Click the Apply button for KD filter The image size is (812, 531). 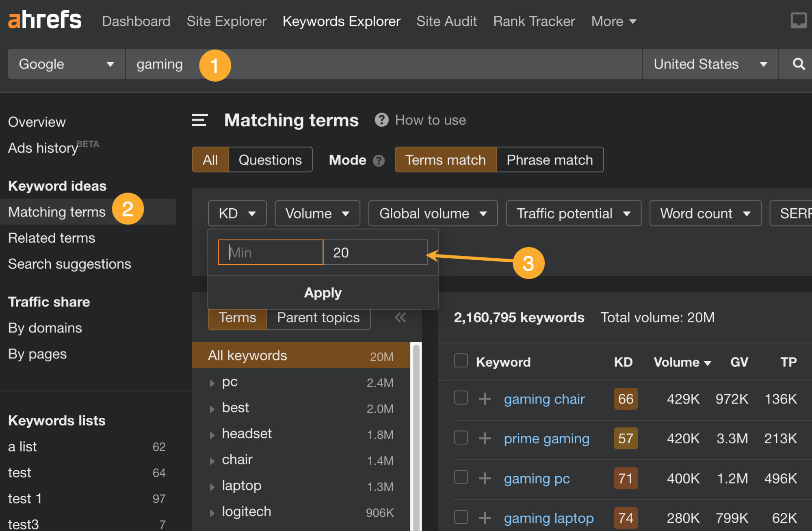click(x=323, y=291)
